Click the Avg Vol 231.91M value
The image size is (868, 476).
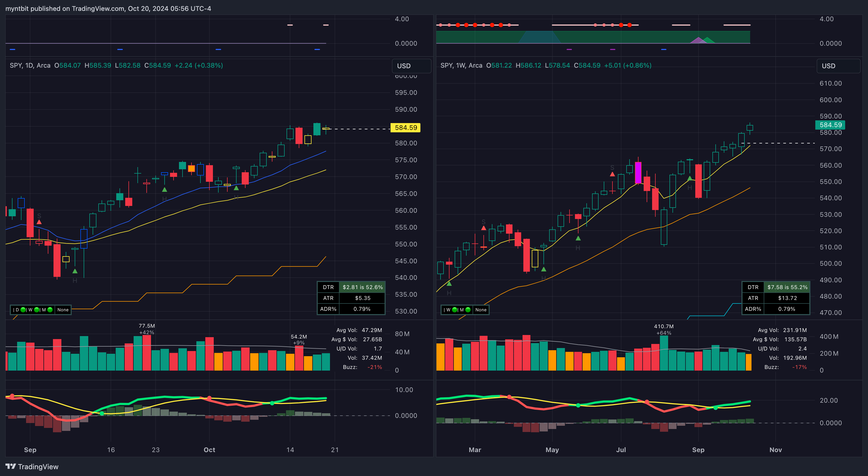(795, 330)
